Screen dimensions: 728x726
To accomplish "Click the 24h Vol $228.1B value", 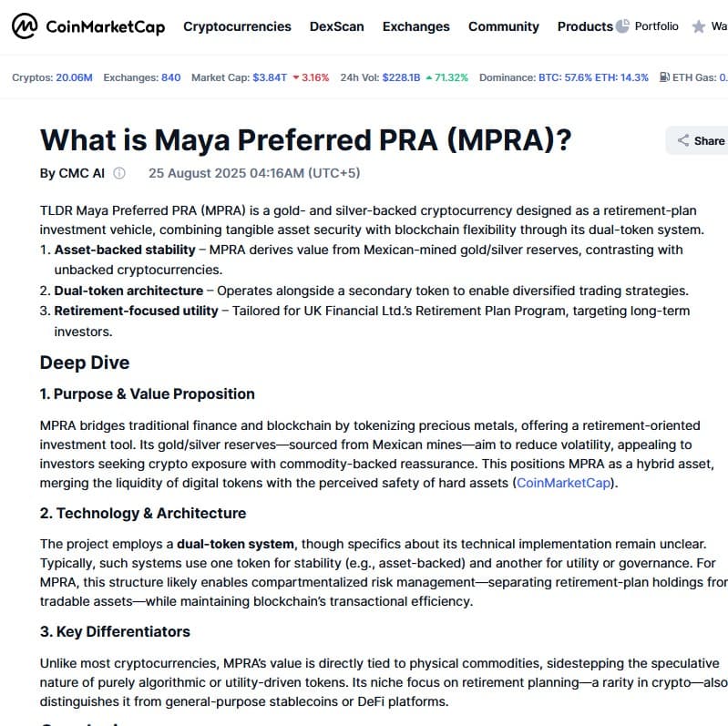I will click(x=401, y=77).
